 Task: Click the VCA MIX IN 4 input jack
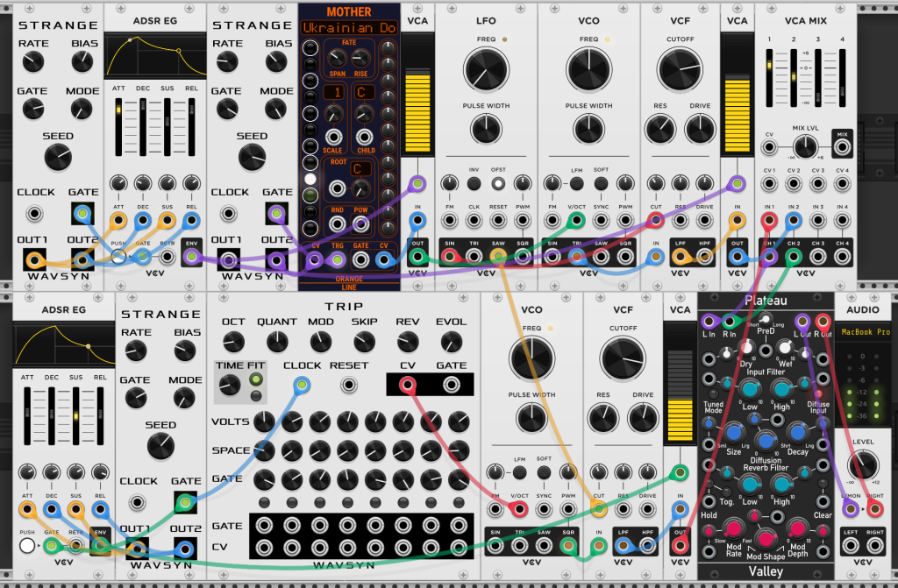(x=842, y=221)
